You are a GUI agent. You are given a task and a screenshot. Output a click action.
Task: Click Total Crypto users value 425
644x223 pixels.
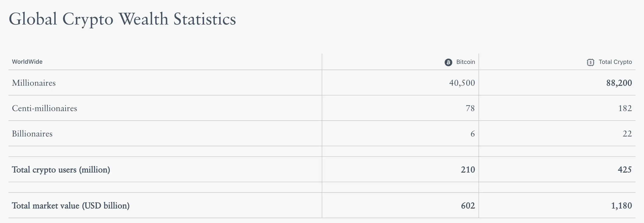coord(625,170)
